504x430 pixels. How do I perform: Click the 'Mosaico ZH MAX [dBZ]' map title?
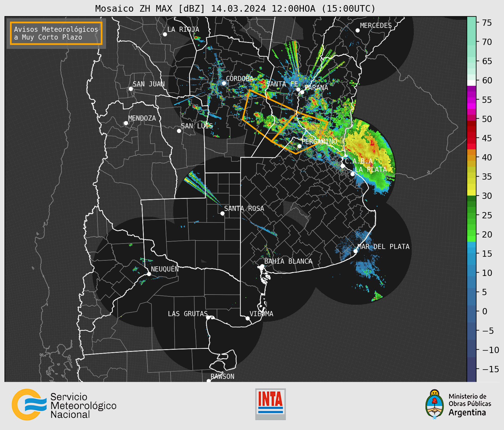tap(235, 8)
